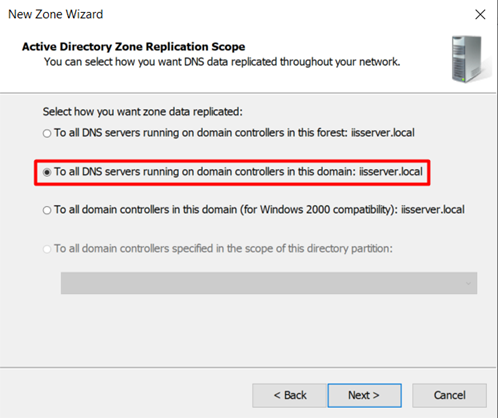
Task: Select replication to all DNS servers in forest
Action: [x=47, y=133]
